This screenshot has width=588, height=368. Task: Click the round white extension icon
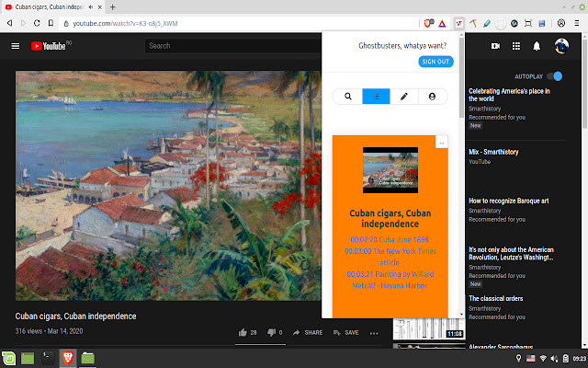coord(500,24)
